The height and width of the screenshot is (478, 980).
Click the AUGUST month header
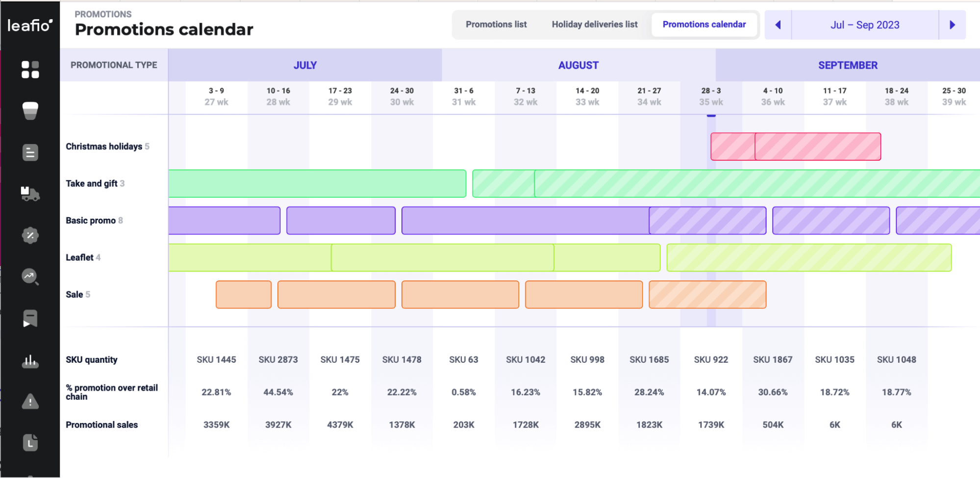[x=578, y=65]
